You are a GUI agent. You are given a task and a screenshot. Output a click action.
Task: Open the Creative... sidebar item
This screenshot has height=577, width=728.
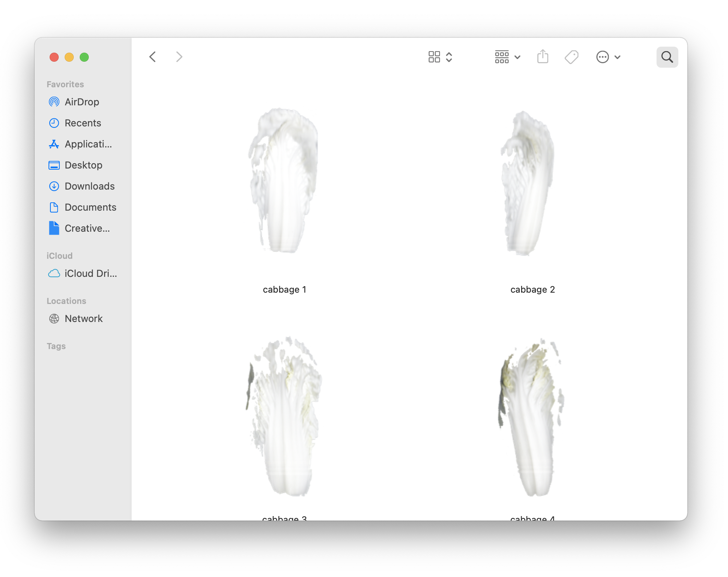[x=83, y=228]
